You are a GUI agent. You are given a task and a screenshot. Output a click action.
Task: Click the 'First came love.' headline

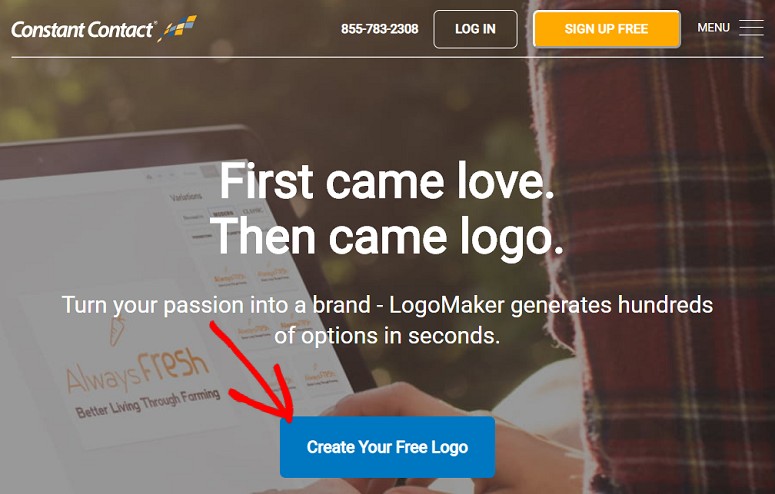click(x=387, y=181)
